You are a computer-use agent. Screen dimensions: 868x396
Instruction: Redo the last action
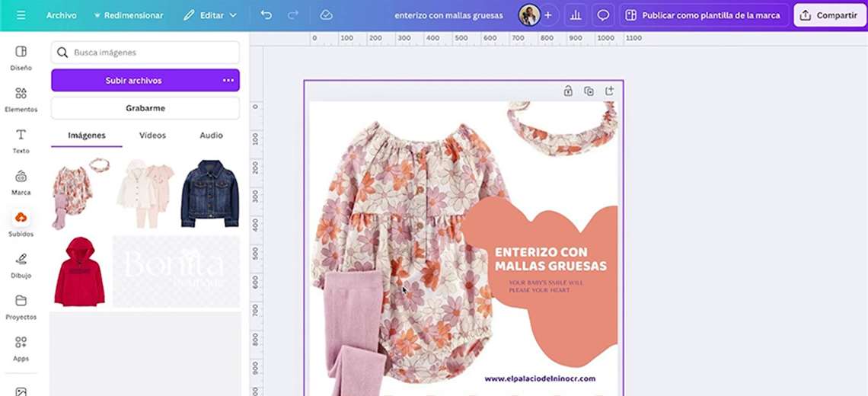[x=293, y=15]
